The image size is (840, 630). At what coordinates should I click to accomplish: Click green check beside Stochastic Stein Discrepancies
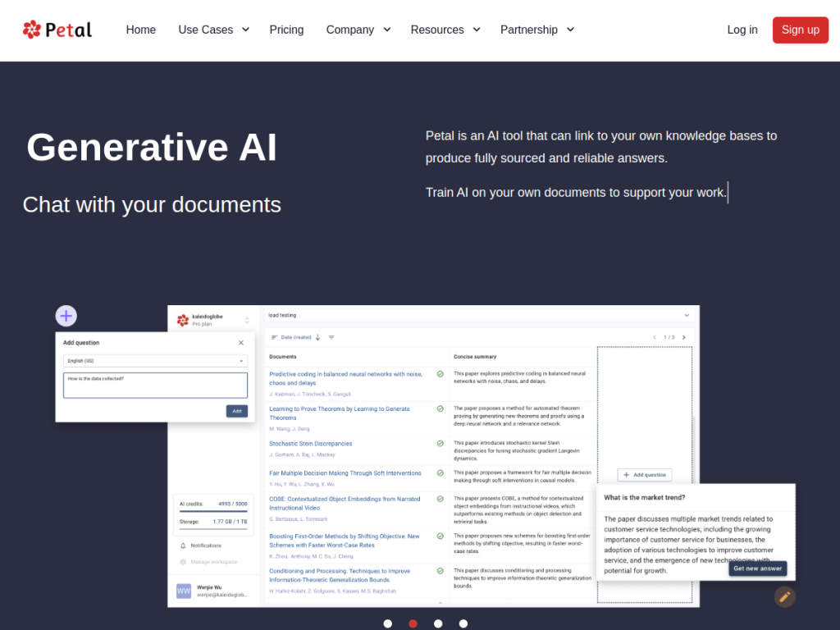(x=441, y=444)
